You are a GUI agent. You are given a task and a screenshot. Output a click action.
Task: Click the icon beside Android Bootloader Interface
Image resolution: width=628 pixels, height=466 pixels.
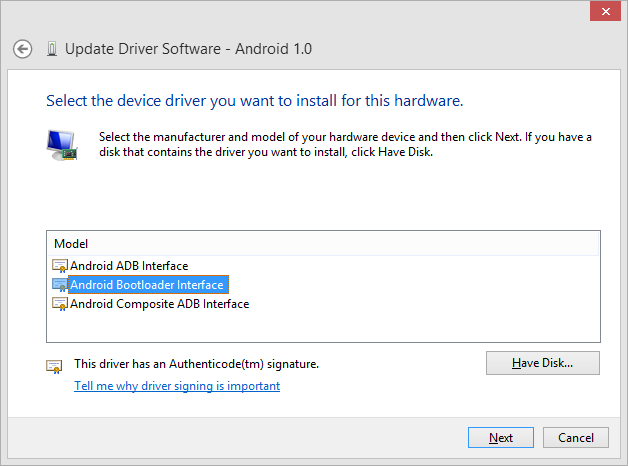[60, 285]
